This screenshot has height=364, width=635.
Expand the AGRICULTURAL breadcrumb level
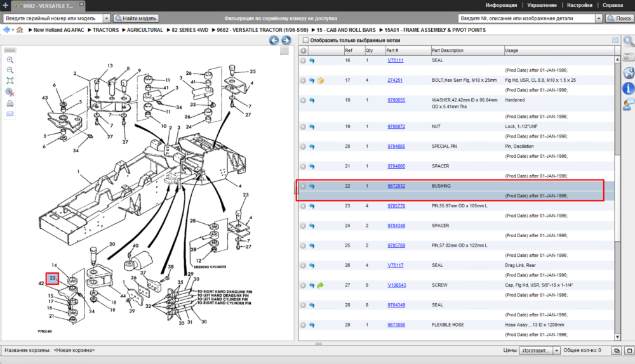click(124, 30)
